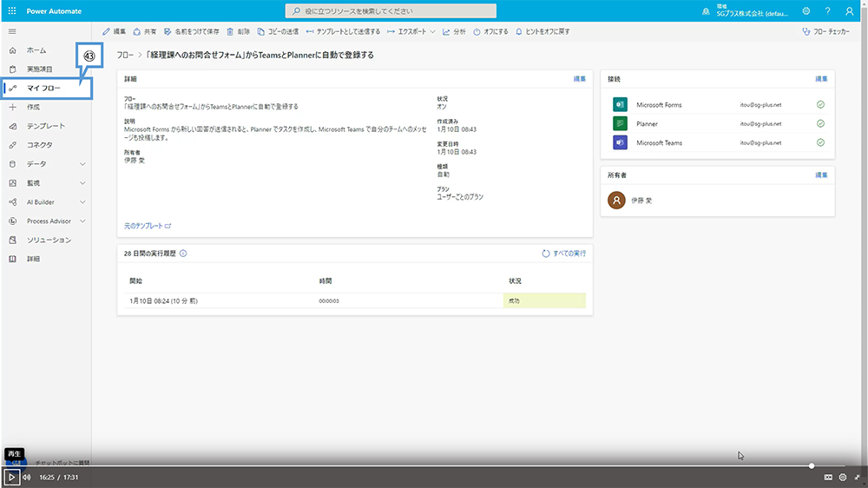
Task: Click the owner avatar for 伊藤
Action: coord(616,200)
